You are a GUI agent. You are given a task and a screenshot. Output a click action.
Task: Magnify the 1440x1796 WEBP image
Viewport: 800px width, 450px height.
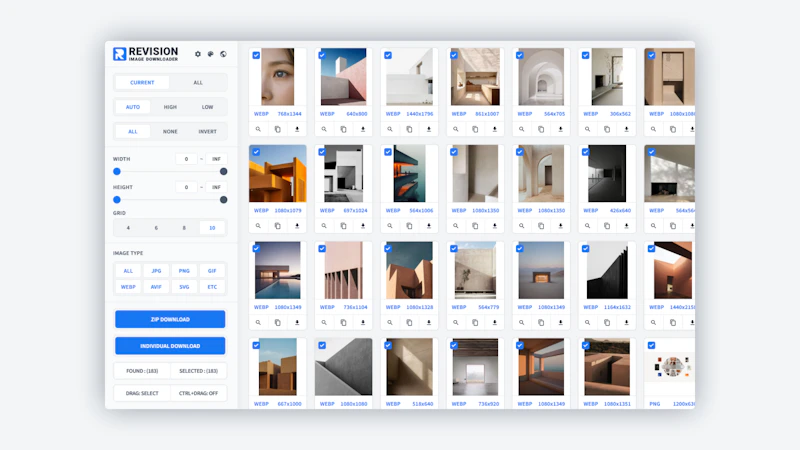(390, 129)
